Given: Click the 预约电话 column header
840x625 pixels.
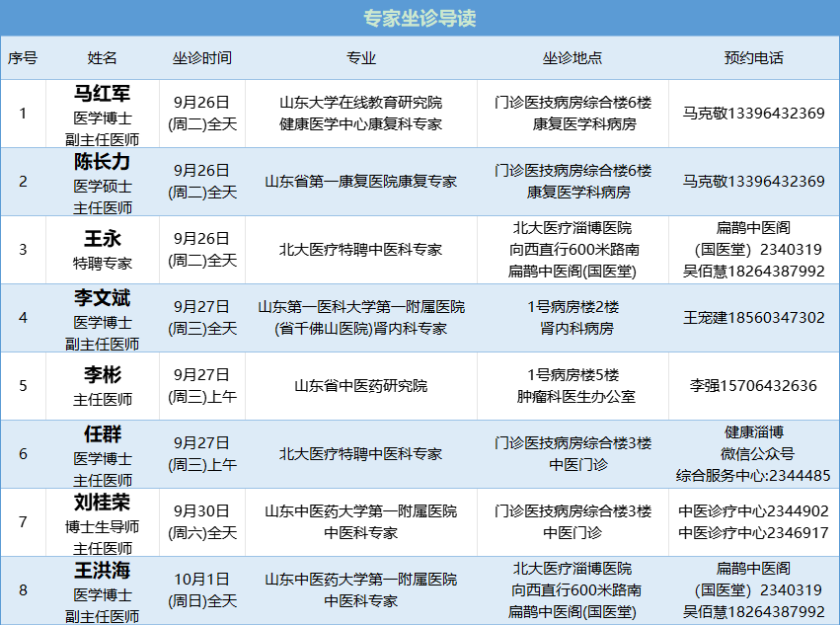Looking at the screenshot, I should [753, 58].
